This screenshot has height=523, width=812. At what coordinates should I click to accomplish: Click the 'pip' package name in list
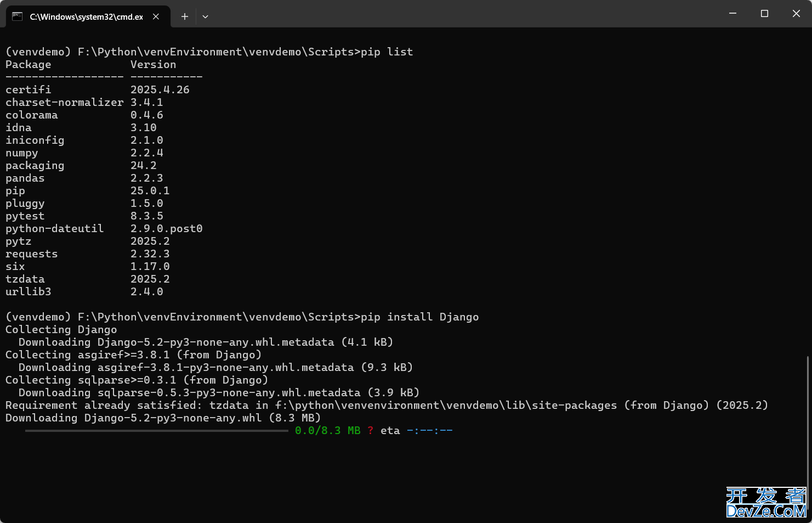(15, 190)
